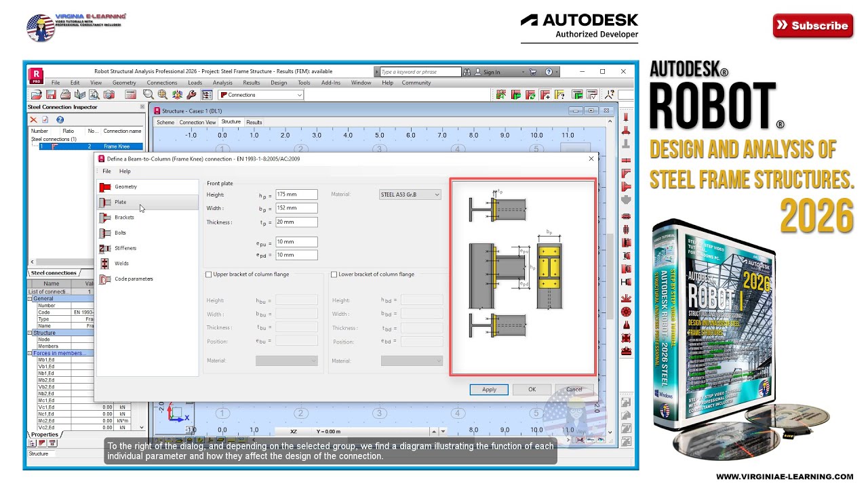Click Sign In link

coord(492,72)
